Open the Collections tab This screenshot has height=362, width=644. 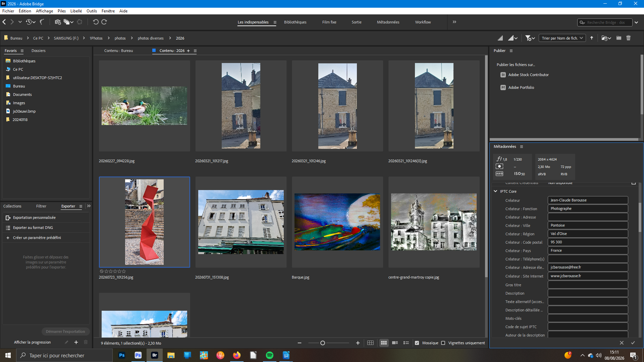pos(12,206)
